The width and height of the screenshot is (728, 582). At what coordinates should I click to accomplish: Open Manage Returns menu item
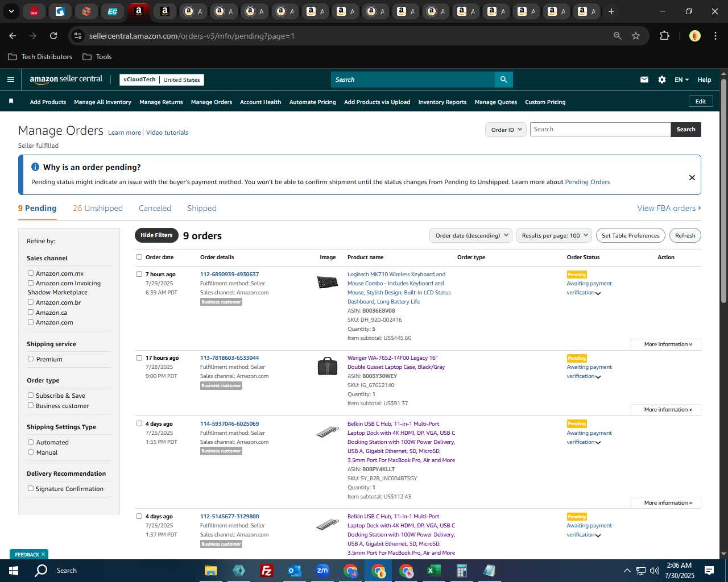(x=161, y=102)
